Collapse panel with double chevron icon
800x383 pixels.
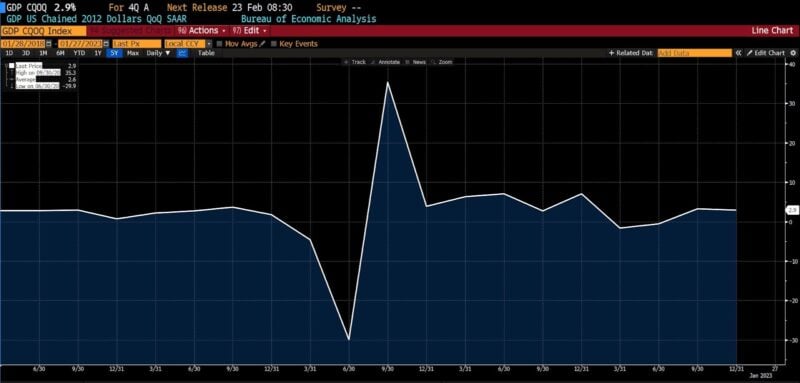738,53
